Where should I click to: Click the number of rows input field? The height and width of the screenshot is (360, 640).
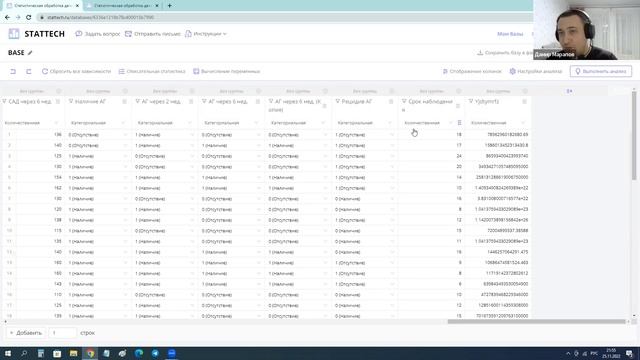coord(62,333)
